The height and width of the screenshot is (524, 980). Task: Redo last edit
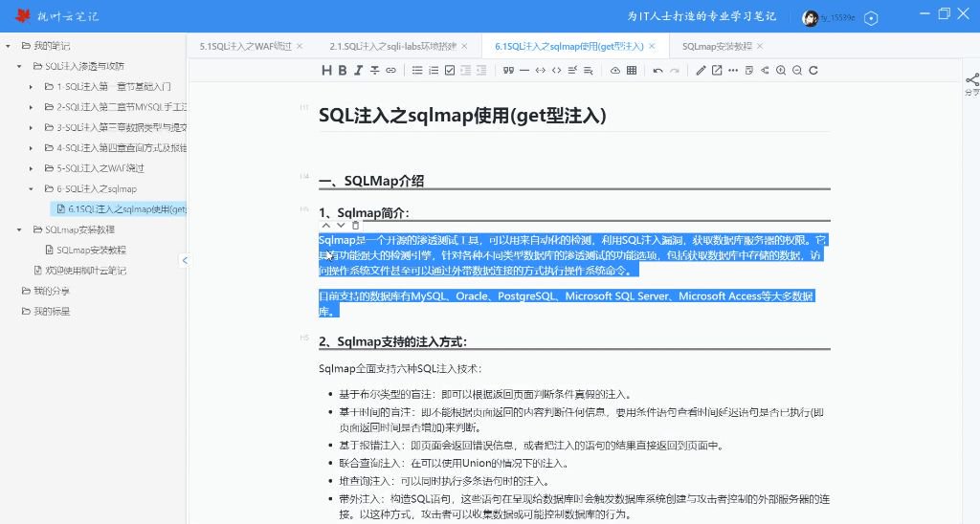(675, 71)
